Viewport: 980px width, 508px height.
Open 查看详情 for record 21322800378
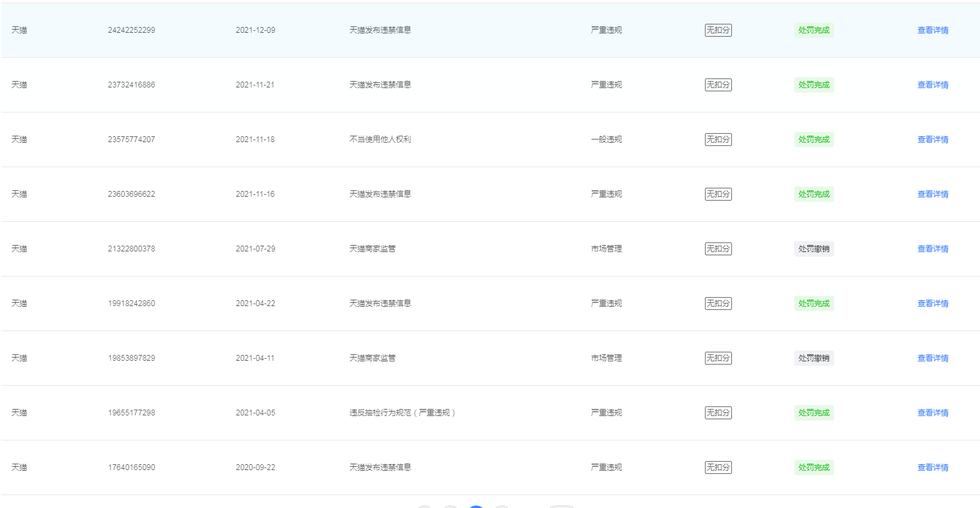(932, 249)
